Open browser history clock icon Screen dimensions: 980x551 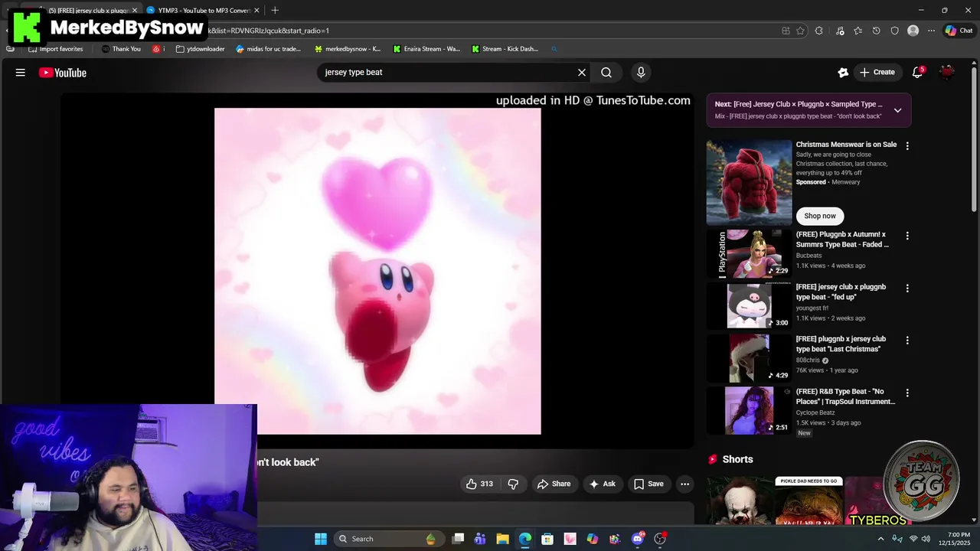876,31
